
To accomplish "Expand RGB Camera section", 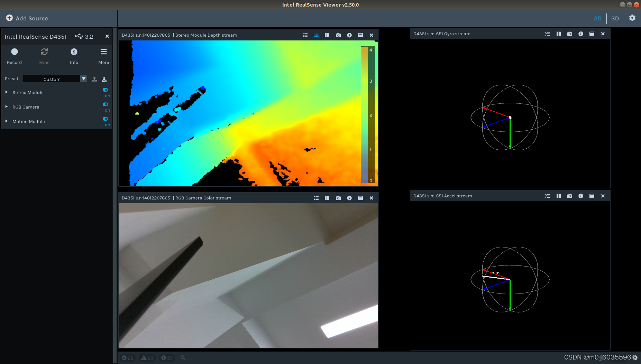I will (x=7, y=107).
